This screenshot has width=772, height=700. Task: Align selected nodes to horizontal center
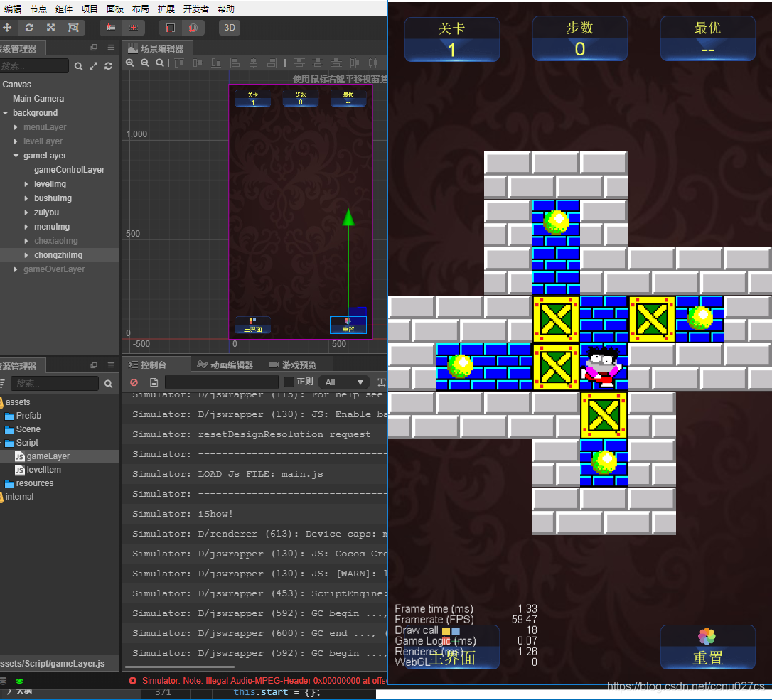click(253, 63)
